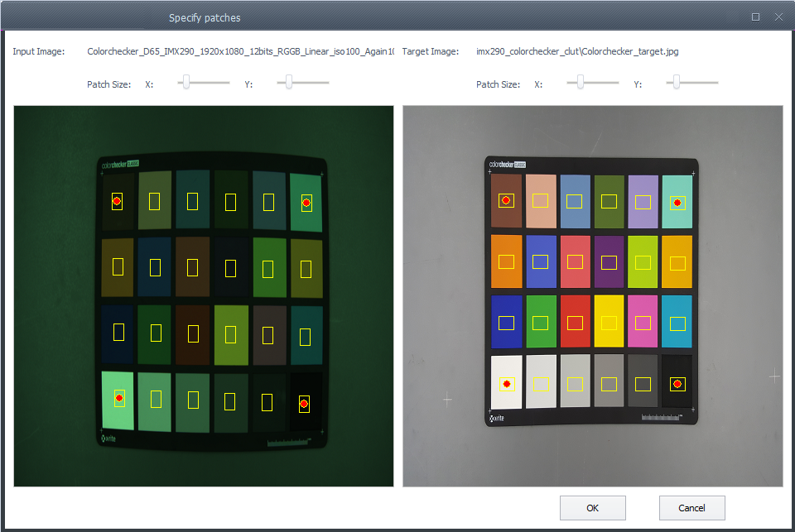The width and height of the screenshot is (795, 532).
Task: Maximize the Specify patches dialog
Action: tap(755, 17)
